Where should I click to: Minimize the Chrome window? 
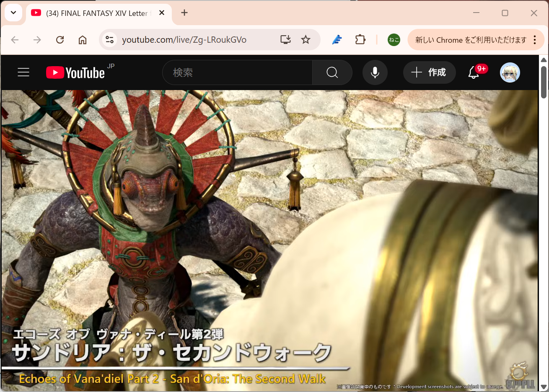tap(476, 13)
